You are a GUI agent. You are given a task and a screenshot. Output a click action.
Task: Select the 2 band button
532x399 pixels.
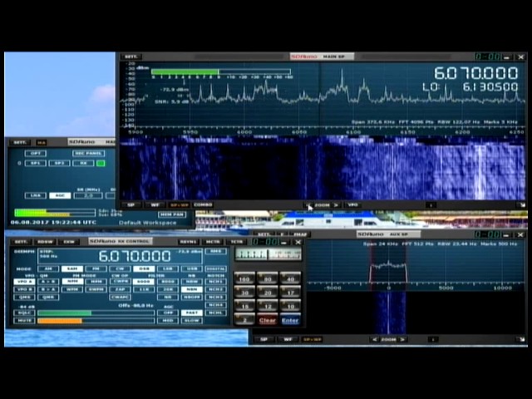[x=244, y=319]
